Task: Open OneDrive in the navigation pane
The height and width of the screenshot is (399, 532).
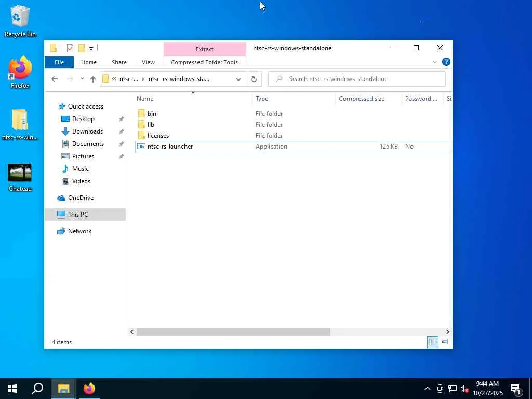Action: click(81, 198)
